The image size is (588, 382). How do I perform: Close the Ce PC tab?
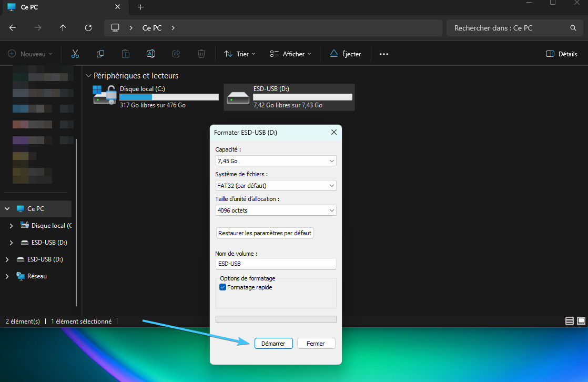pyautogui.click(x=117, y=7)
